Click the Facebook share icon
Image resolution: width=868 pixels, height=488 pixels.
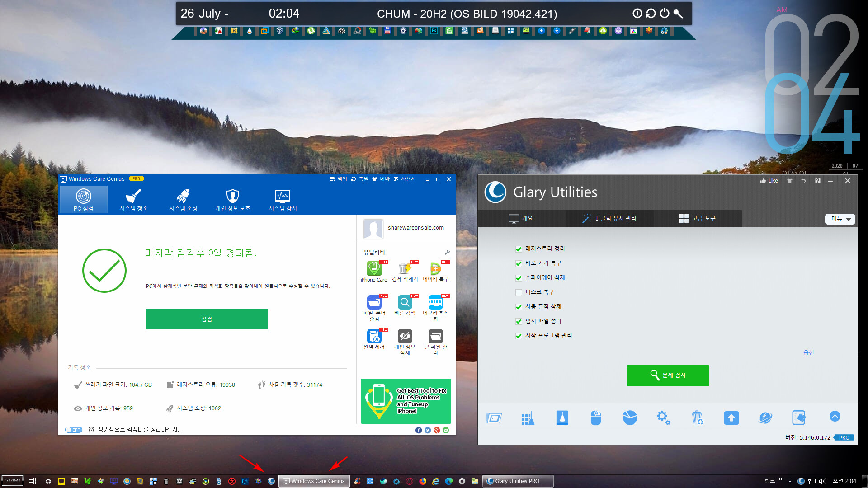click(x=419, y=430)
